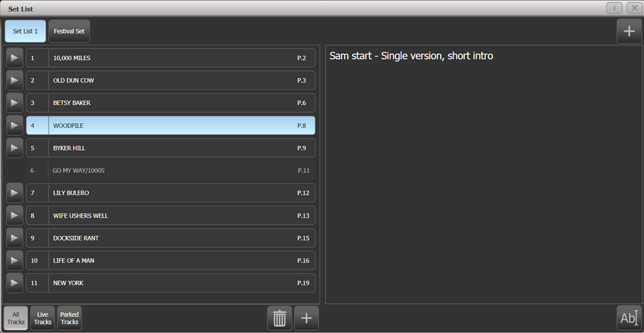Select the WIFE USHERS WELL track
Viewport: 644px width, 333px height.
click(x=171, y=216)
